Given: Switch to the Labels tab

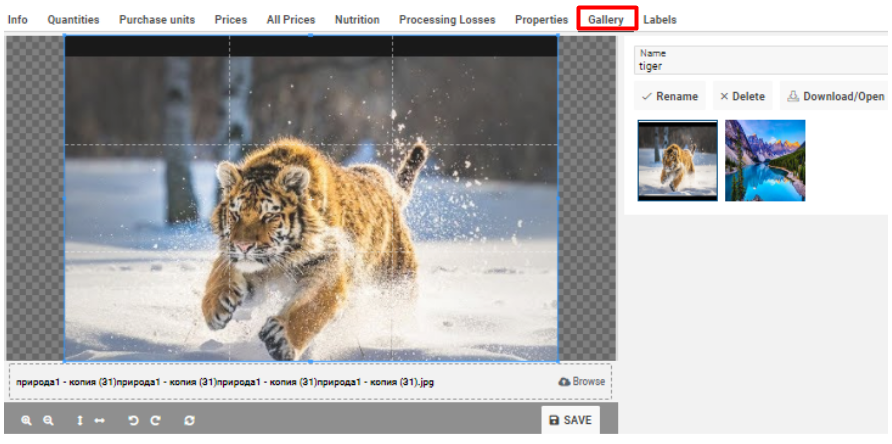Looking at the screenshot, I should click(659, 20).
